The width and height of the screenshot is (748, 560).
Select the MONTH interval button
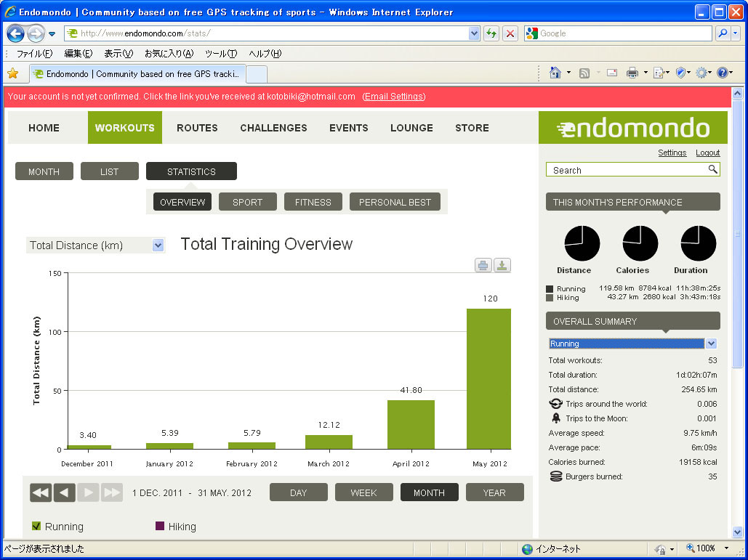pos(429,492)
